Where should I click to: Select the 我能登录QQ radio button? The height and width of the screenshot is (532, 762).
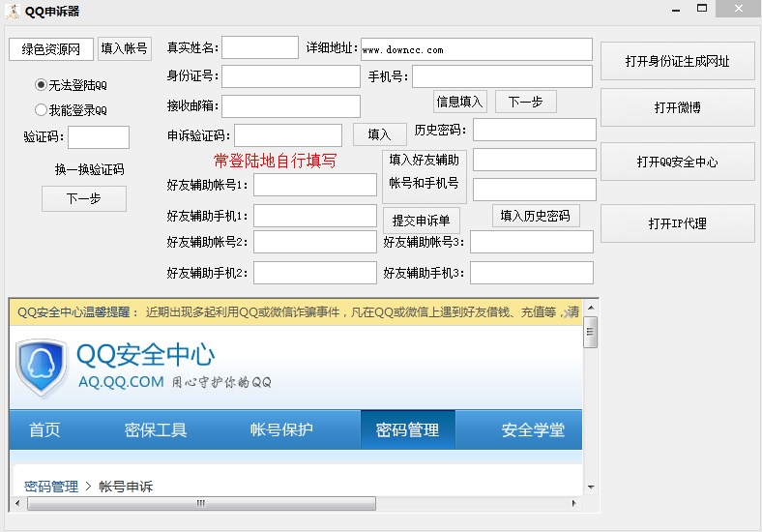[41, 110]
